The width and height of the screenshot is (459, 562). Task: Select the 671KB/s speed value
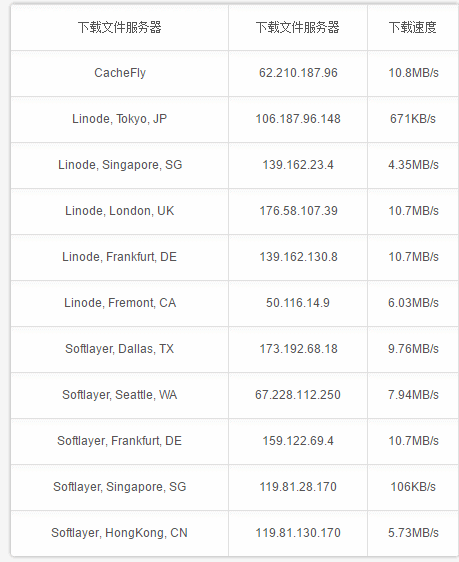click(413, 119)
